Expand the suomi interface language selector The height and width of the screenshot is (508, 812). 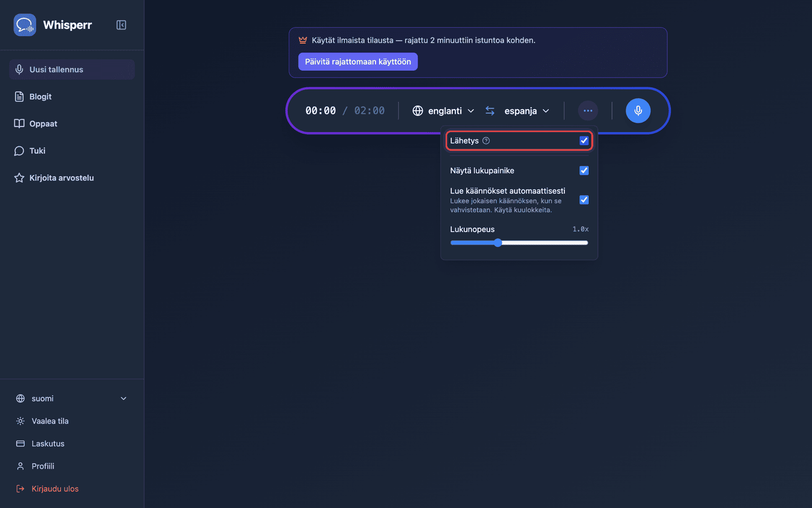click(72, 399)
